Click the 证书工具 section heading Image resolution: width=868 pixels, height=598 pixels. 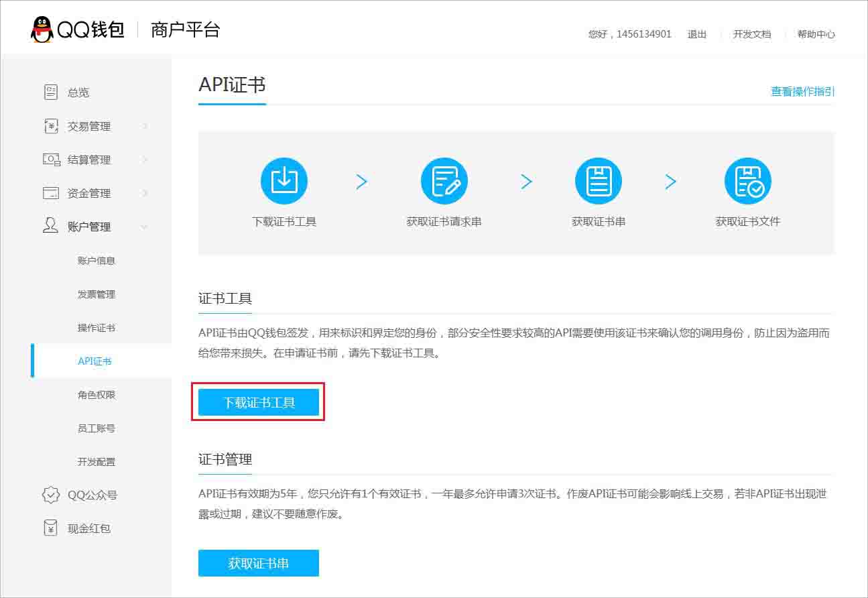pyautogui.click(x=225, y=298)
